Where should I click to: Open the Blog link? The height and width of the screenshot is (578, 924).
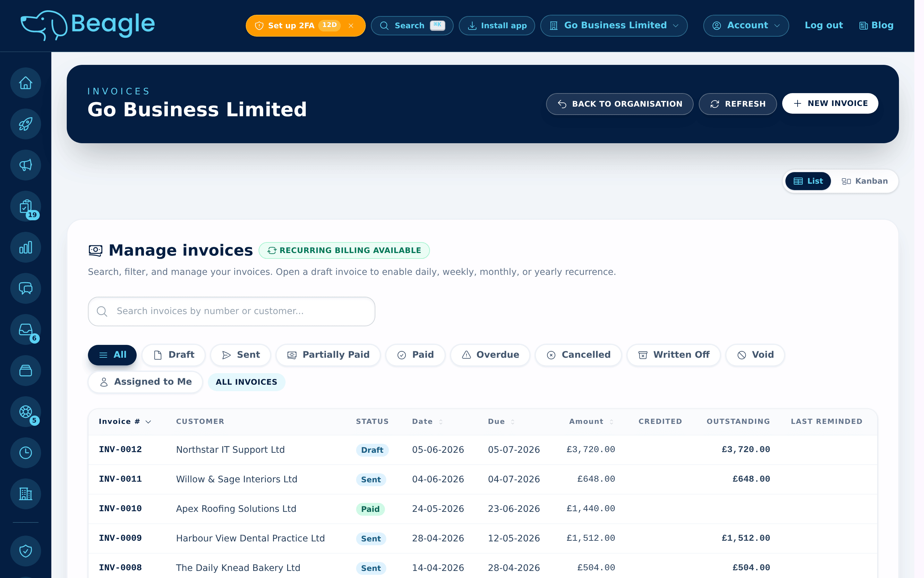pos(876,25)
